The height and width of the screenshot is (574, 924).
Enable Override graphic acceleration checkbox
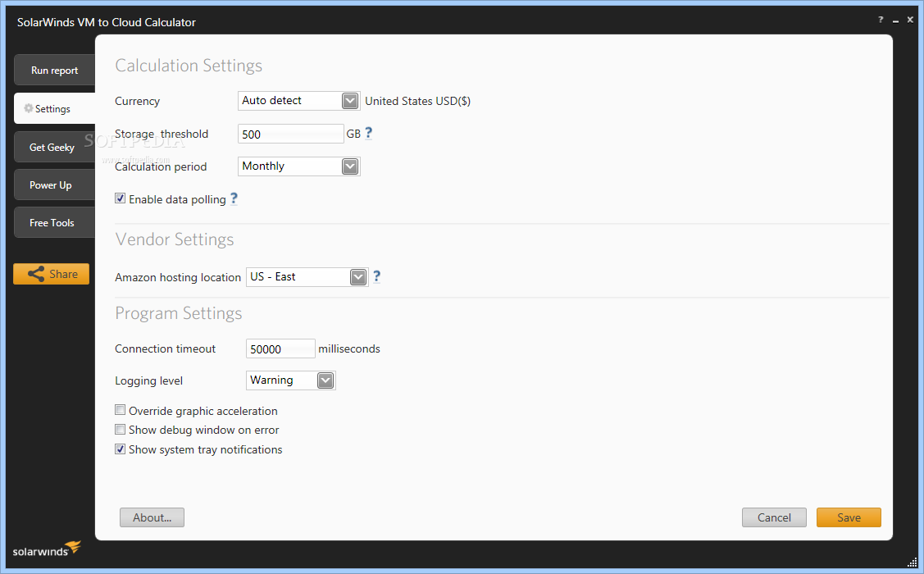pyautogui.click(x=121, y=410)
